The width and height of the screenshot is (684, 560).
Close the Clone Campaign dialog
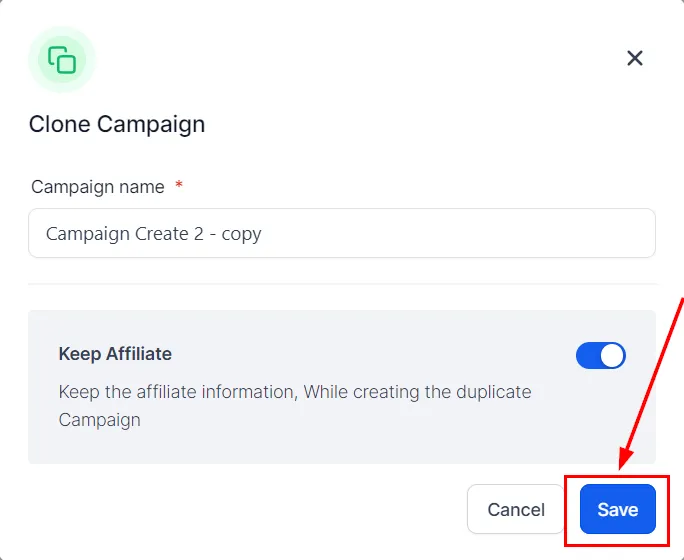635,58
